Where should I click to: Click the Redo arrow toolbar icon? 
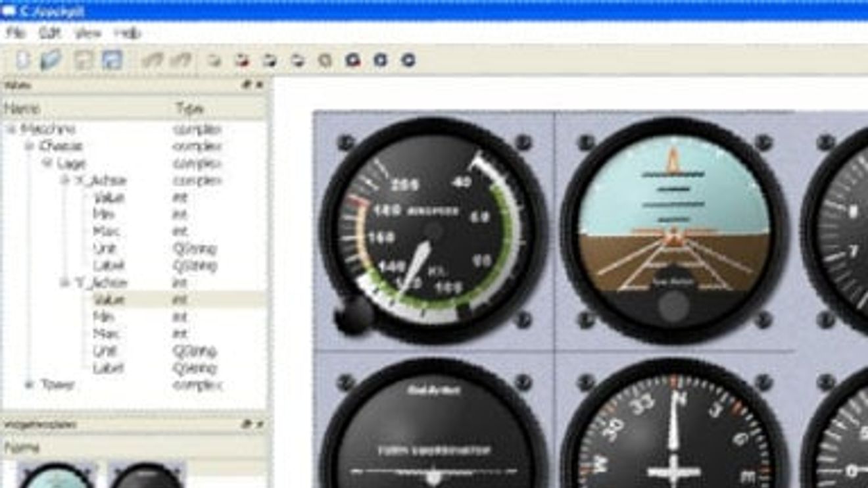click(180, 60)
